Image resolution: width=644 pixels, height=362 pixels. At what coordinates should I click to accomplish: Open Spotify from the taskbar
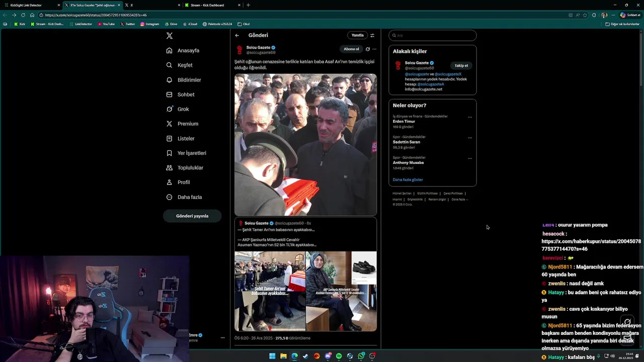pos(339,356)
